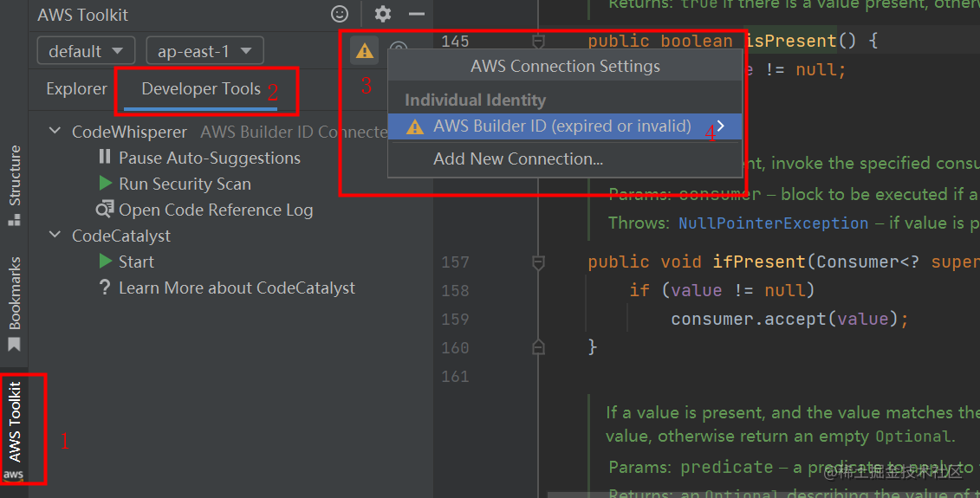980x498 pixels.
Task: Open NullPointerException doc link
Action: (773, 223)
